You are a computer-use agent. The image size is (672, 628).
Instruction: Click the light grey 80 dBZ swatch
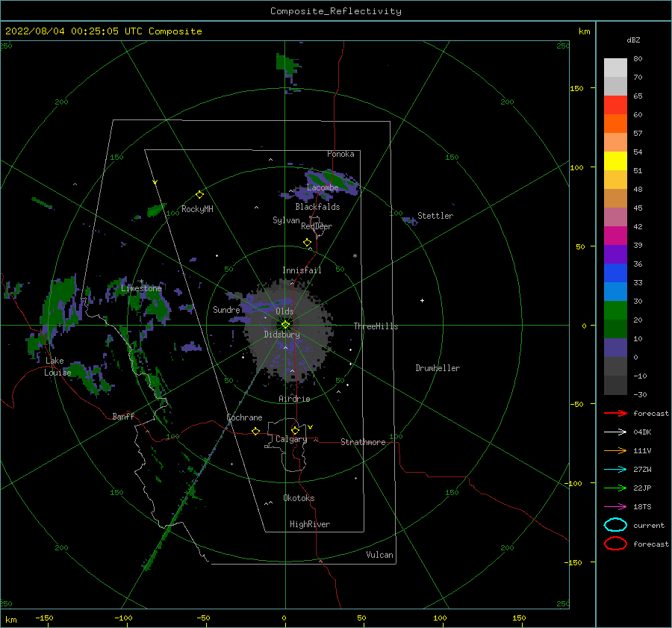[615, 67]
